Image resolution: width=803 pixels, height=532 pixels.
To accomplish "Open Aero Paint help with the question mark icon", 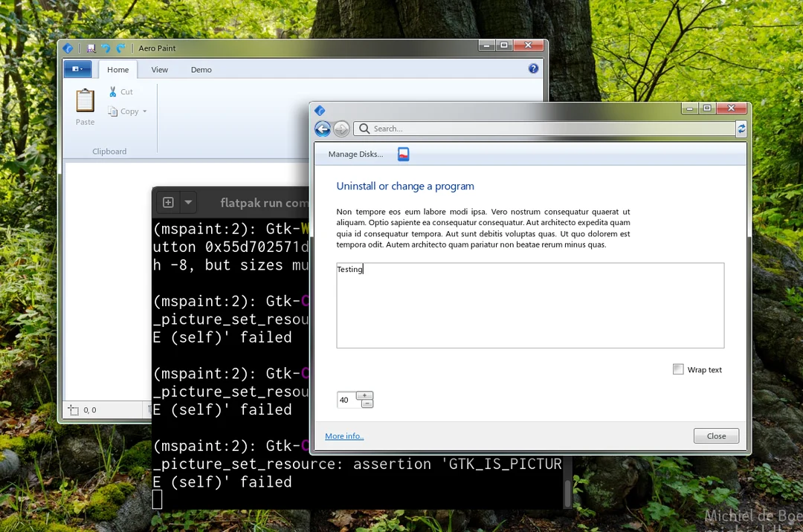I will click(532, 68).
